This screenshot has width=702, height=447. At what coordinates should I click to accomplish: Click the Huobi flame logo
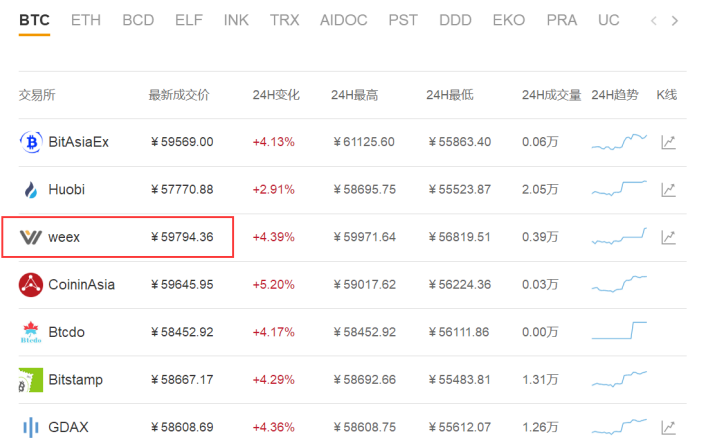pos(30,190)
